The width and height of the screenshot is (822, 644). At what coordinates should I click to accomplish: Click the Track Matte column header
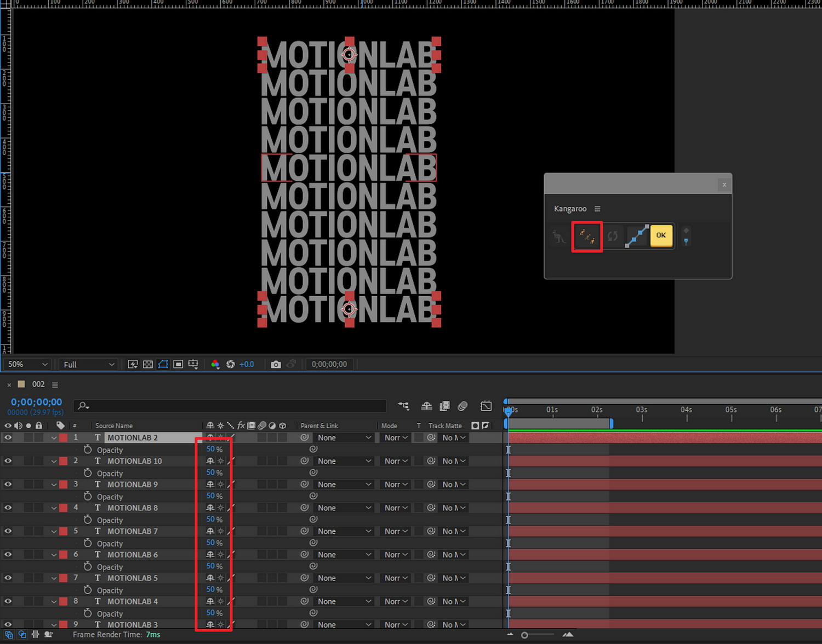coord(445,426)
